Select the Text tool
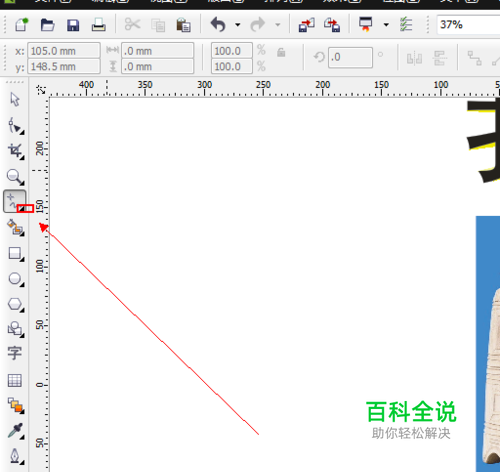This screenshot has width=500, height=472. pyautogui.click(x=15, y=353)
